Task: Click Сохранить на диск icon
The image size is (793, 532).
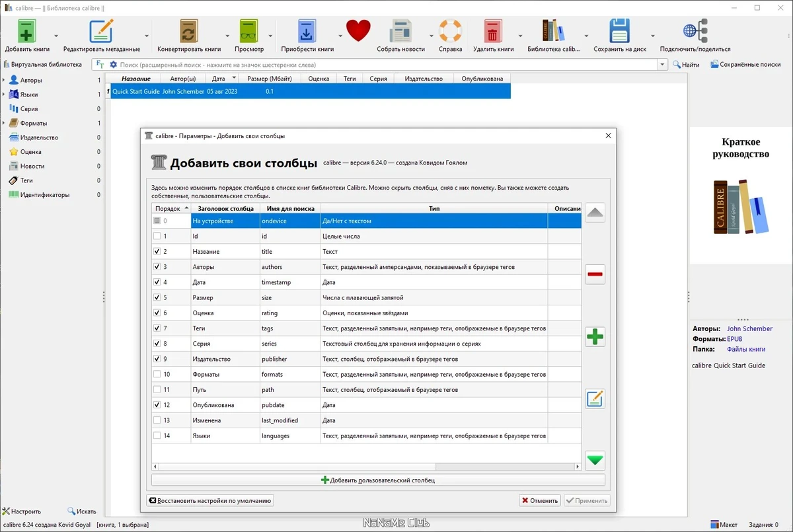Action: tap(620, 31)
